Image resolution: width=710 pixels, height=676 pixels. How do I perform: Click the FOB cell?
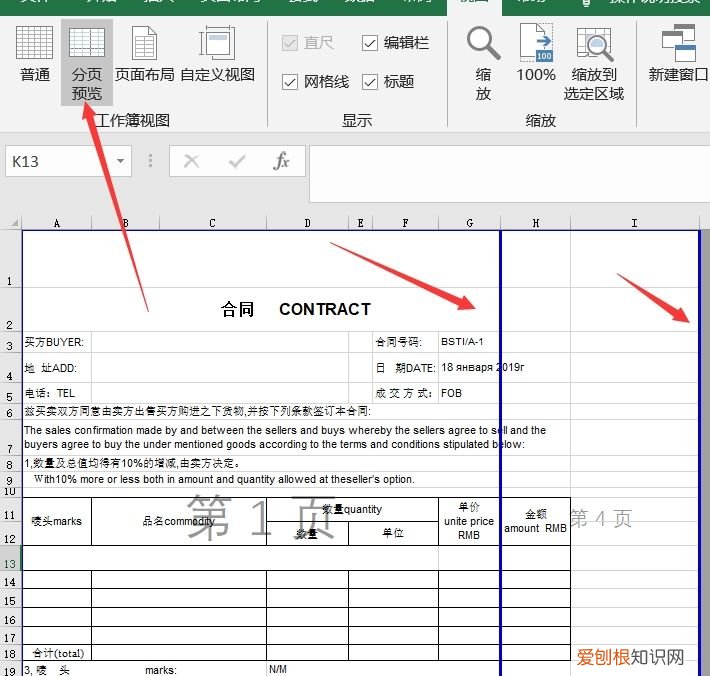point(470,393)
